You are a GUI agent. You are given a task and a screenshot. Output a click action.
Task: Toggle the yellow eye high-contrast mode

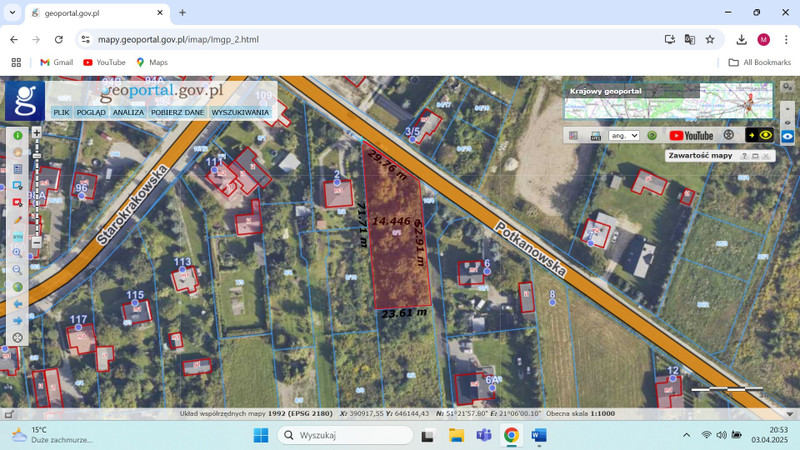765,136
